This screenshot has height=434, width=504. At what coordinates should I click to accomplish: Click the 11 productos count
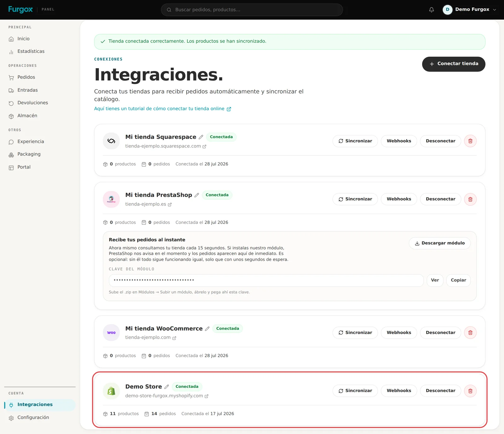(121, 414)
